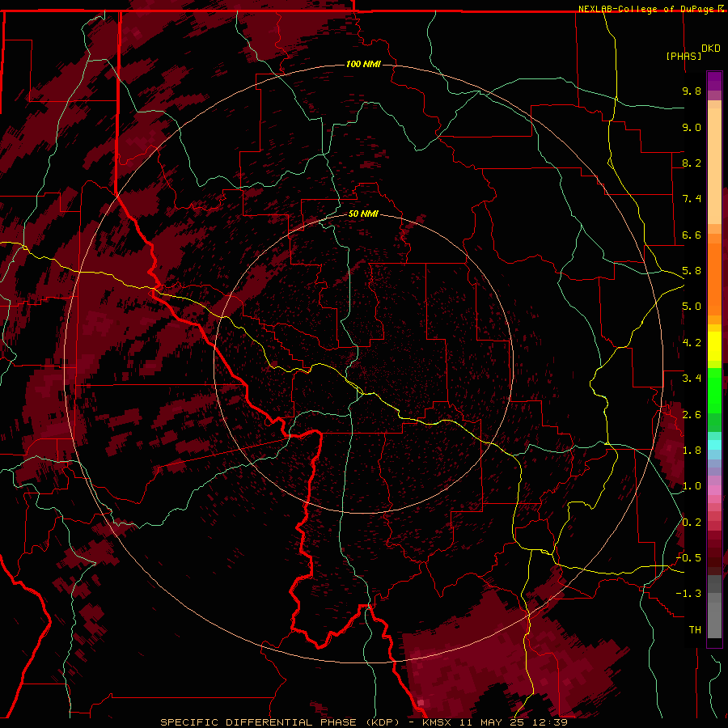Image resolution: width=728 pixels, height=728 pixels.
Task: Click the KMSX radar site identifier
Action: tap(437, 722)
